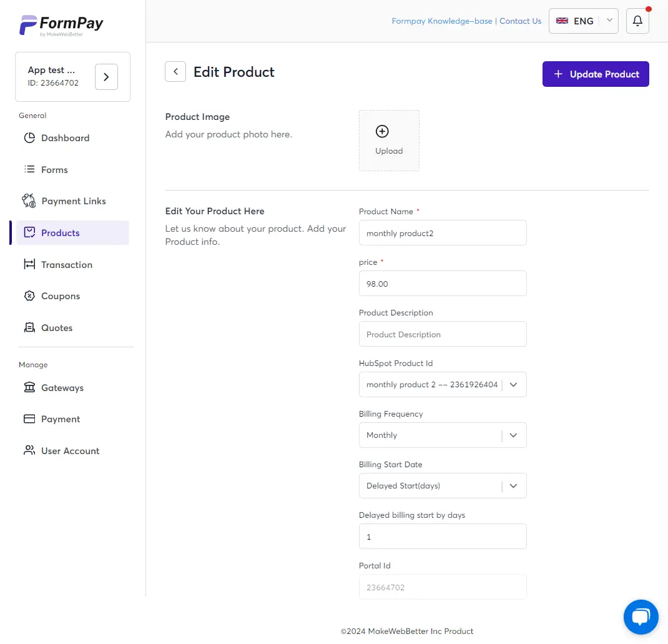This screenshot has width=668, height=644.
Task: Navigate to User Account in sidebar
Action: (29, 450)
